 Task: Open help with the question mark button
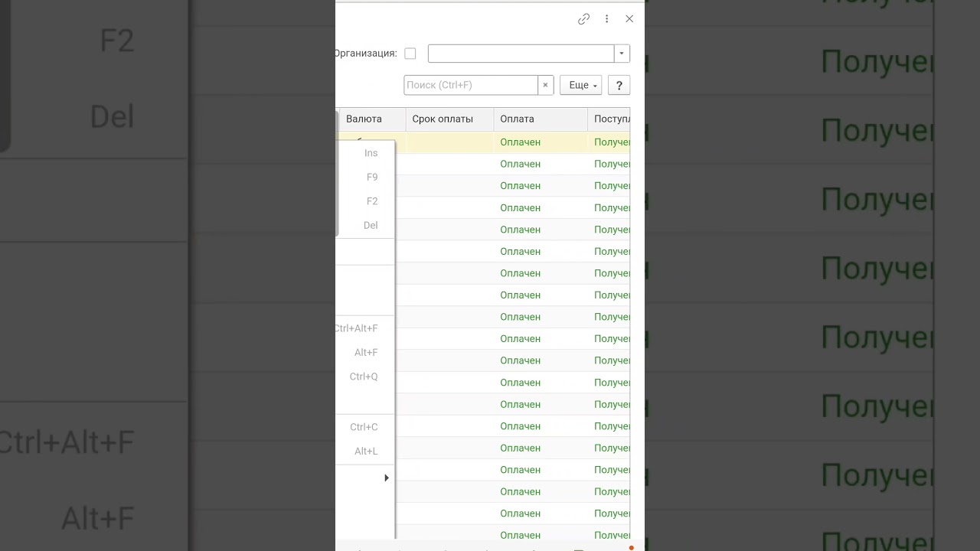[x=619, y=85]
